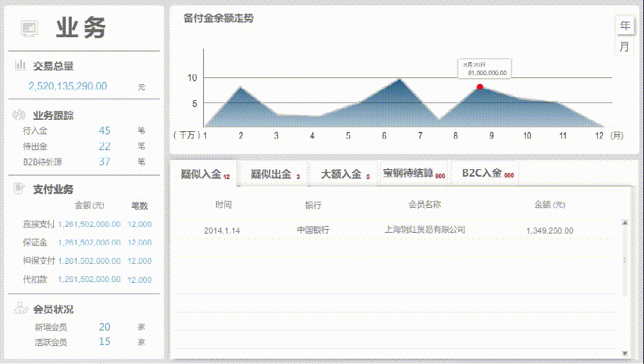644x364 pixels.
Task: Switch to the 宝钢待结算 tab
Action: (413, 174)
